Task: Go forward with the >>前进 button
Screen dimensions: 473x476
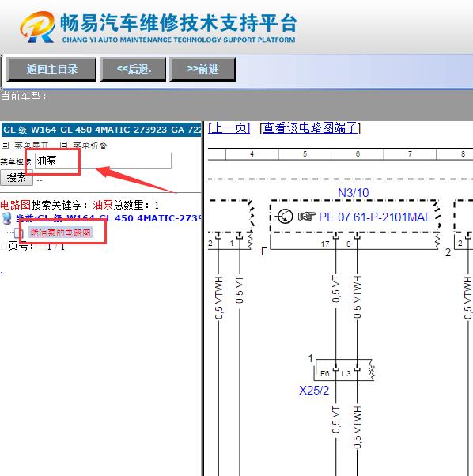Action: [202, 70]
